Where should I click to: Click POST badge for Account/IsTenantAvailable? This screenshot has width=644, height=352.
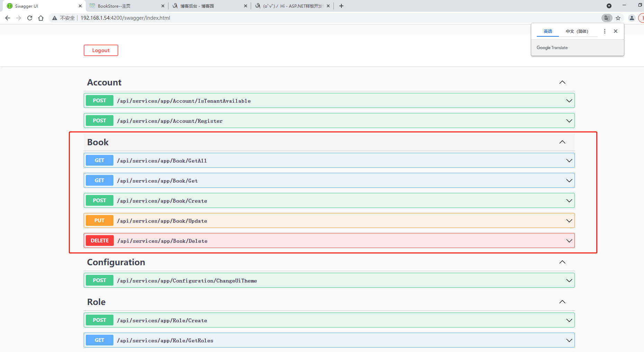click(100, 101)
